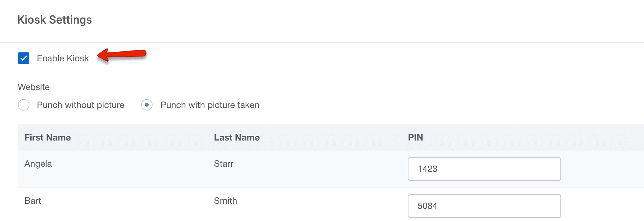
Task: Click the Last Name column header
Action: click(x=237, y=137)
